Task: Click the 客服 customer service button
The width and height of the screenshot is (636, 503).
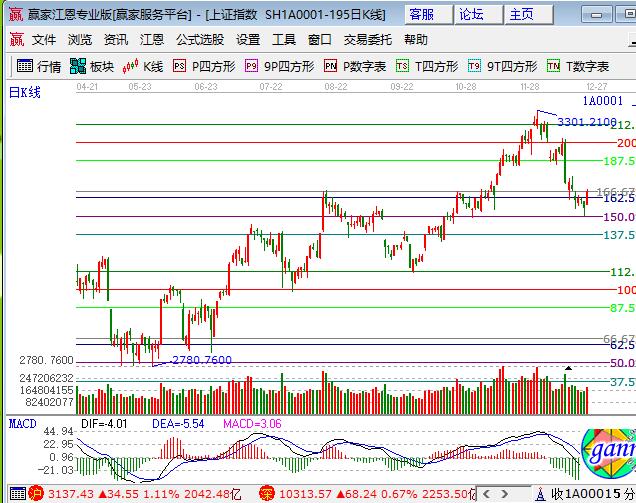Action: (x=422, y=15)
